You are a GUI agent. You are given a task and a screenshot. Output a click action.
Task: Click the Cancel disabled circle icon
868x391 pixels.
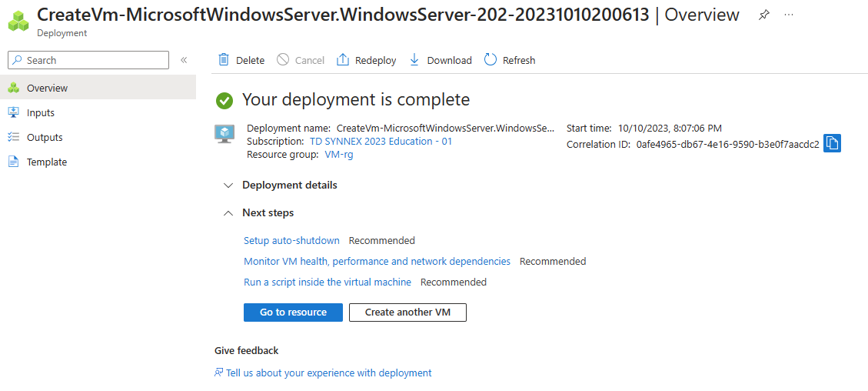(x=283, y=60)
